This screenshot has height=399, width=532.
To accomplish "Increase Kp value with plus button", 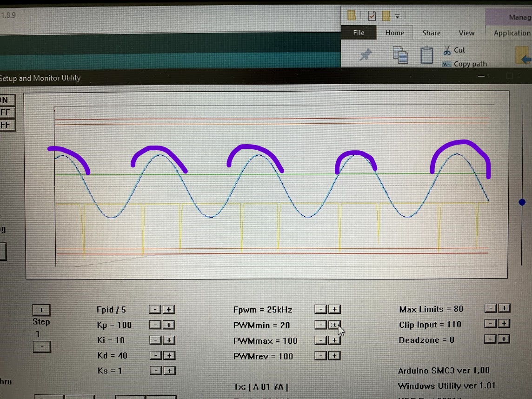I will (x=169, y=325).
